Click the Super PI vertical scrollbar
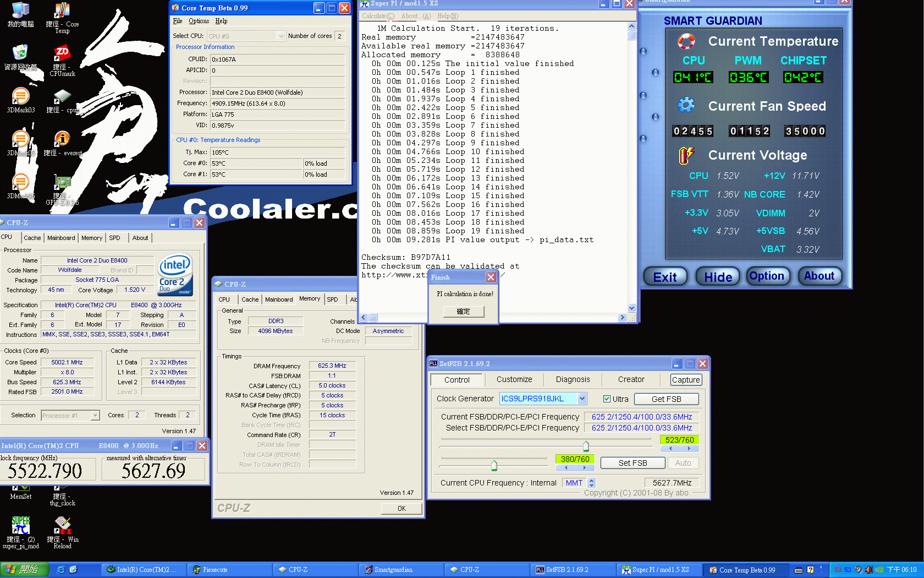924x578 pixels. (x=631, y=167)
